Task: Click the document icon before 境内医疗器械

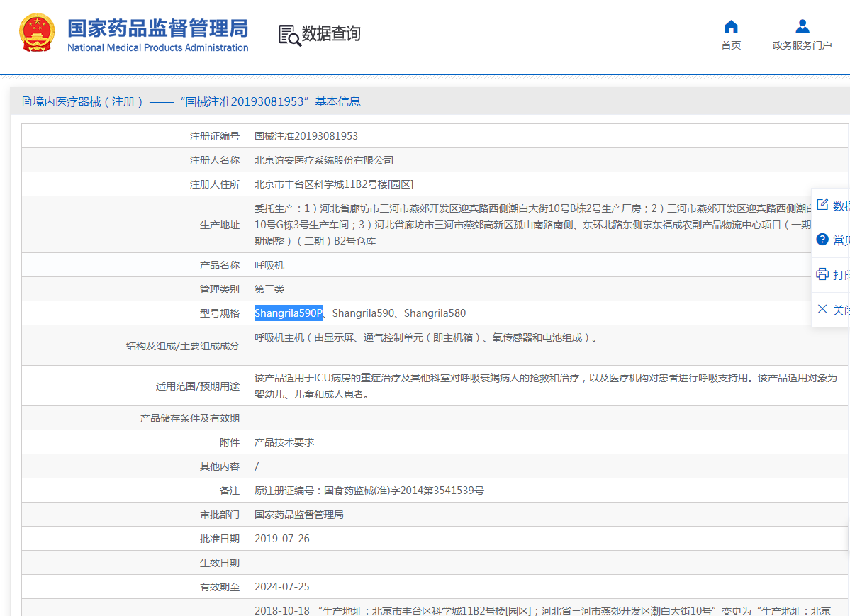Action: 26,101
